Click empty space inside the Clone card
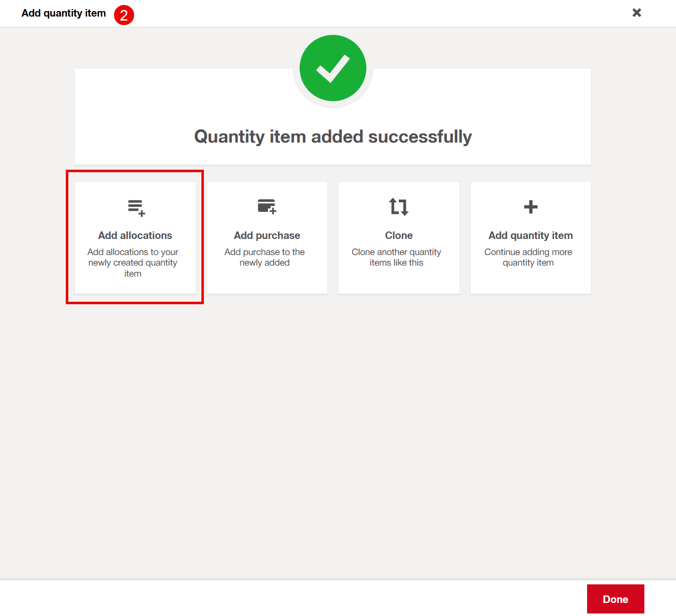This screenshot has width=676, height=616. pos(399,281)
